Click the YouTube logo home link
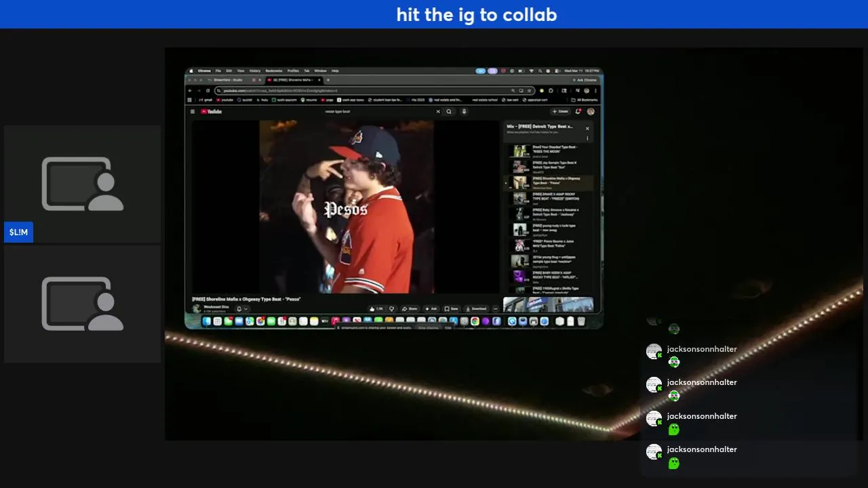The height and width of the screenshot is (488, 868). point(211,112)
